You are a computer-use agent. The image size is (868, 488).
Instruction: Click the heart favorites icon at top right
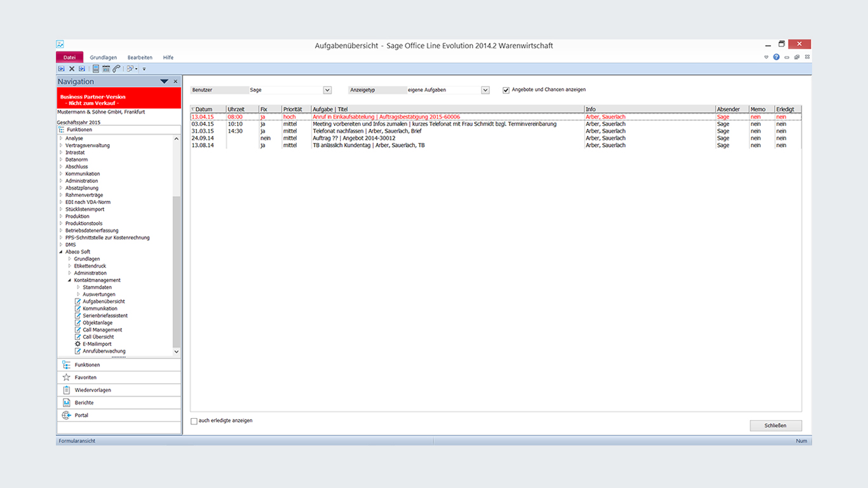pyautogui.click(x=766, y=57)
